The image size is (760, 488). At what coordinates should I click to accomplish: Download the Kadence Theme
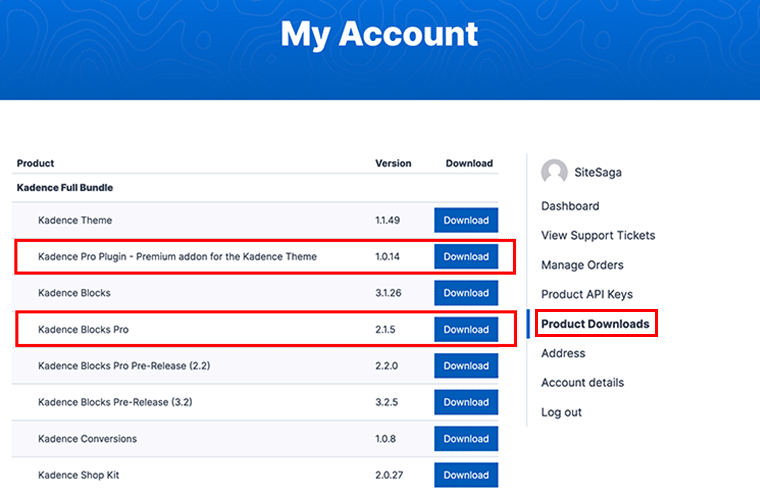pos(466,220)
